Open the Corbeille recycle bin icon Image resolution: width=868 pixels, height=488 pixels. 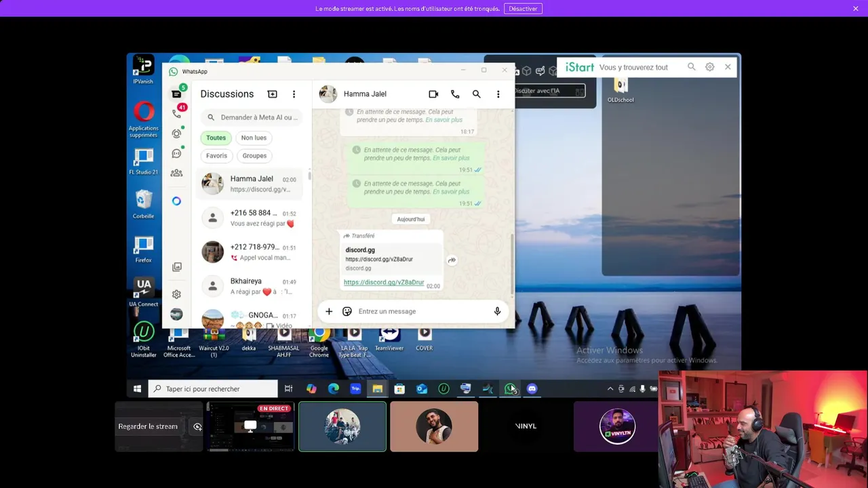pyautogui.click(x=143, y=204)
